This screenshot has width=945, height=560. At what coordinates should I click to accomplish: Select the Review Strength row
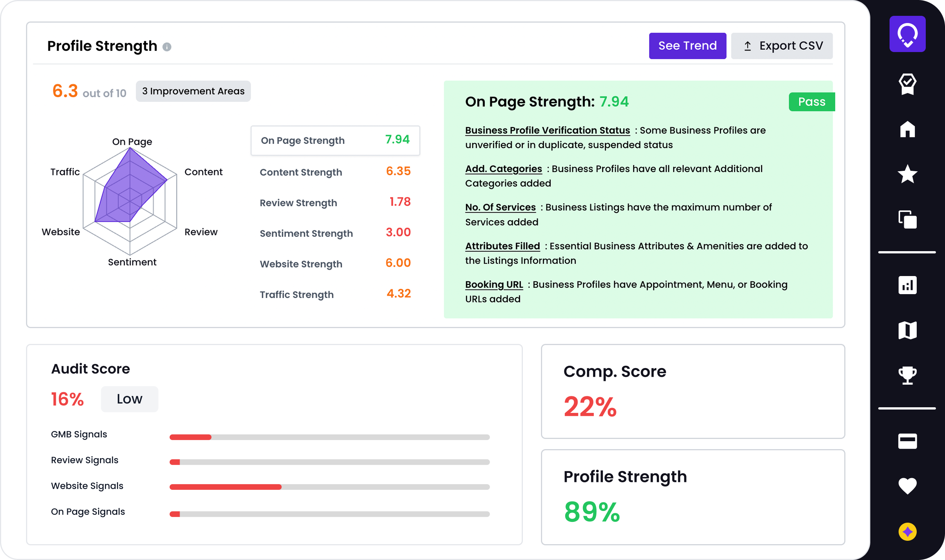click(x=335, y=203)
